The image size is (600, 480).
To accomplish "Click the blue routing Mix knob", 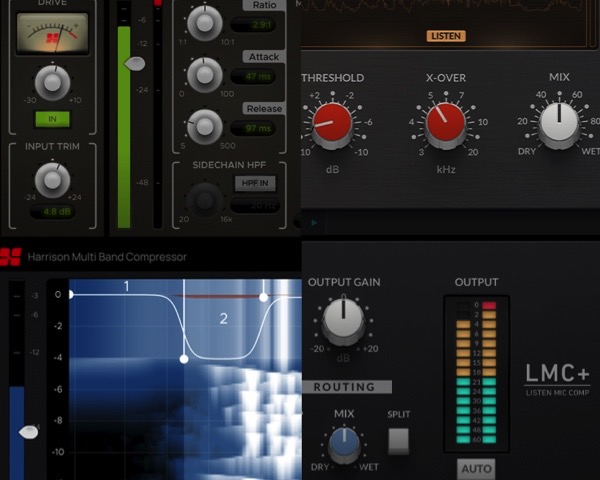I will [x=344, y=444].
